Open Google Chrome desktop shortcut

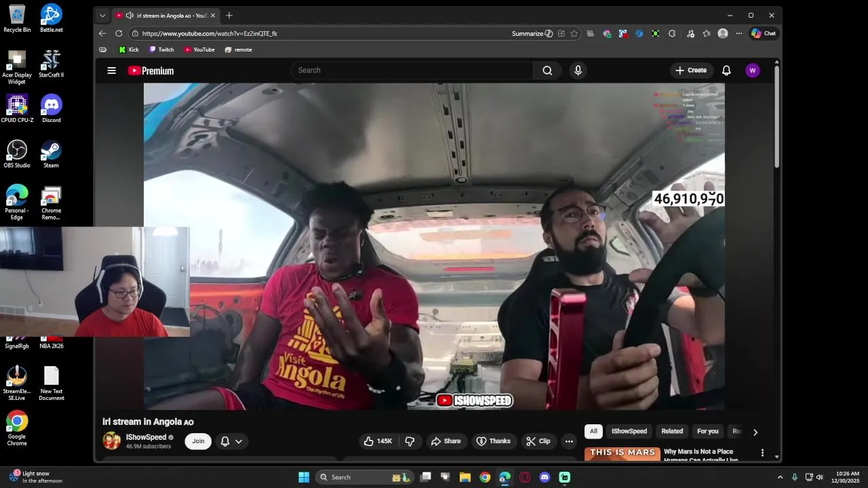pyautogui.click(x=17, y=428)
